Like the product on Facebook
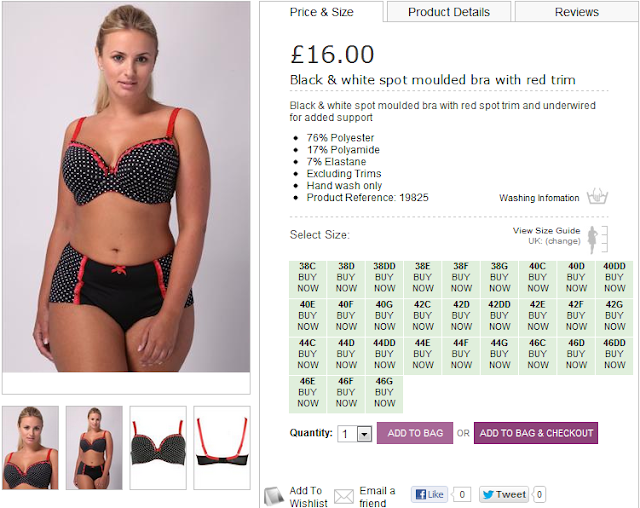Viewport: 640px width, 508px height. pyautogui.click(x=429, y=495)
